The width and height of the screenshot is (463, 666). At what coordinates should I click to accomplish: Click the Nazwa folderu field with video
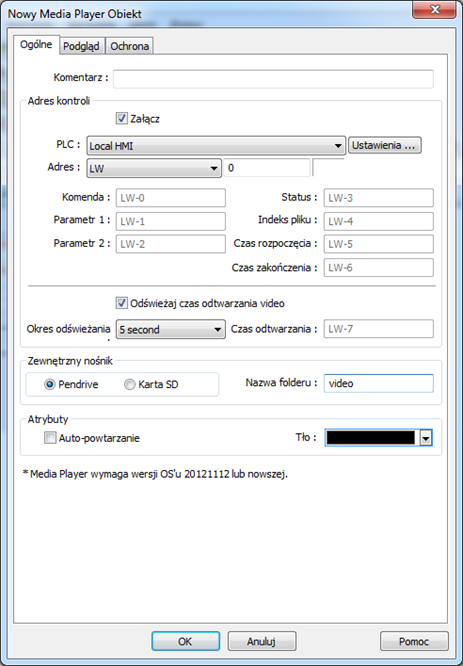(378, 383)
